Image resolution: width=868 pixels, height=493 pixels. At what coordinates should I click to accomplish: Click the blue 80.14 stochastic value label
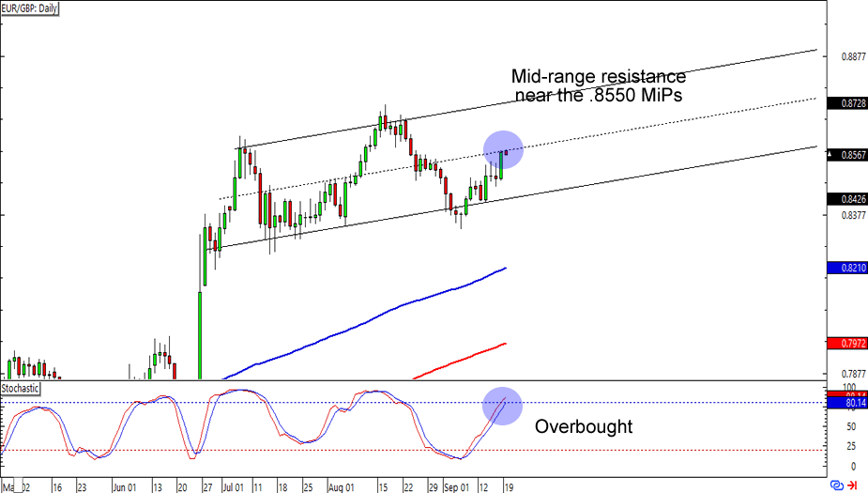[847, 403]
